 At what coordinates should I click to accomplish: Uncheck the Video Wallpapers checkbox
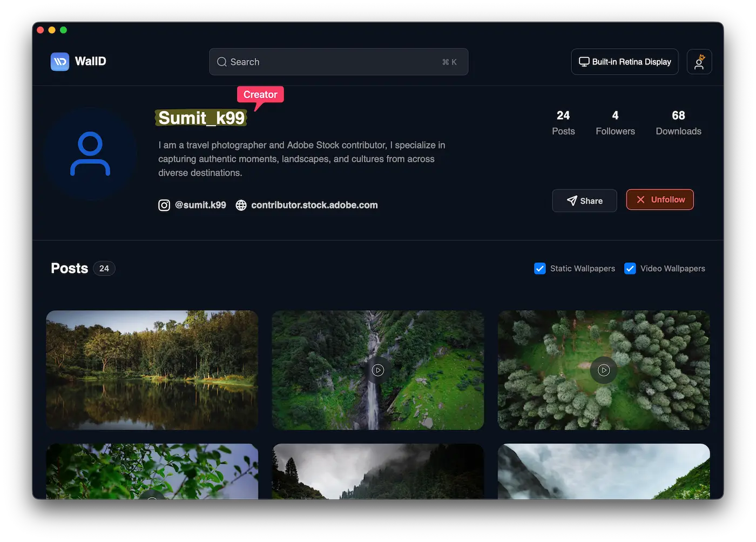(630, 269)
